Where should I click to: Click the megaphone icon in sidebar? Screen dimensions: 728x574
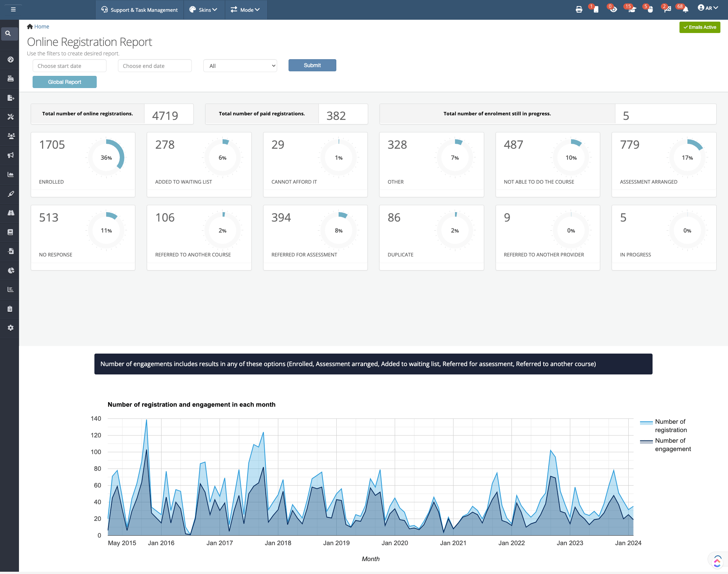[x=11, y=155]
